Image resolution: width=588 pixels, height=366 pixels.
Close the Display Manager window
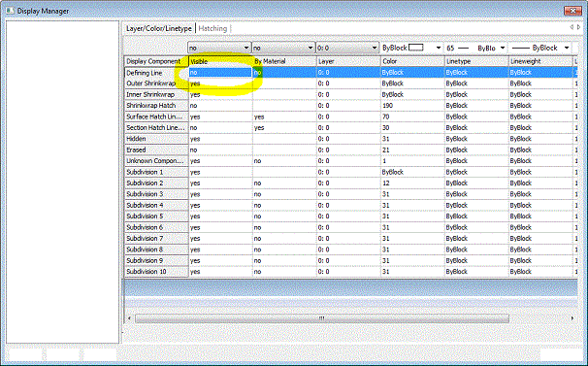(572, 11)
